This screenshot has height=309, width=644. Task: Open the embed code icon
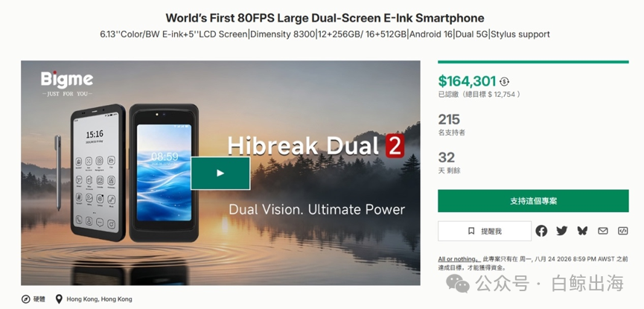coord(623,231)
